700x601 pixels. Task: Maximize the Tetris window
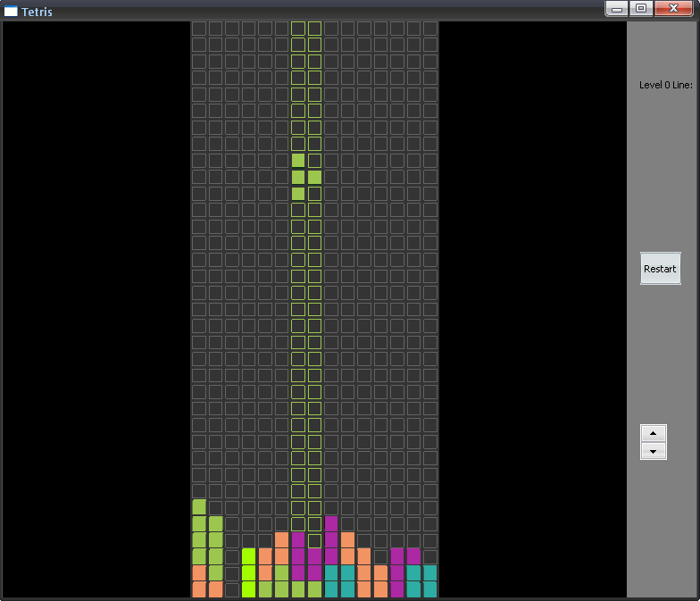(x=641, y=9)
